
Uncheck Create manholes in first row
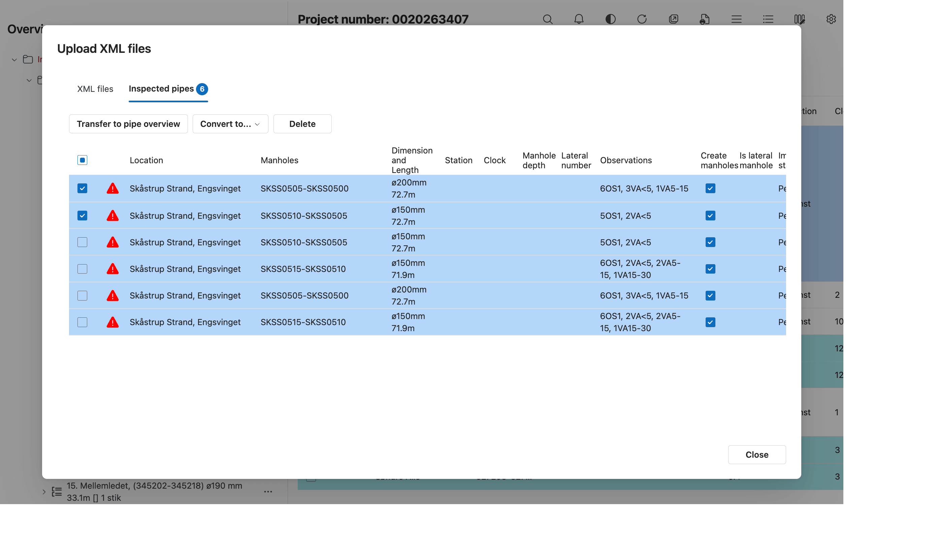(710, 188)
